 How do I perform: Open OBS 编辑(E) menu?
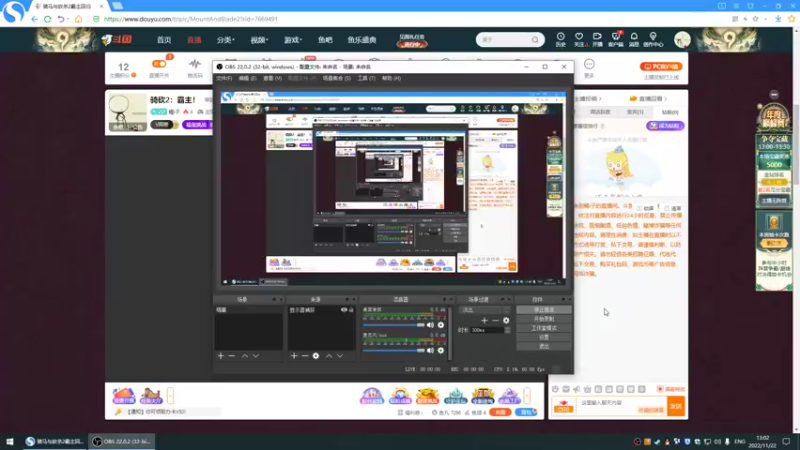(247, 78)
